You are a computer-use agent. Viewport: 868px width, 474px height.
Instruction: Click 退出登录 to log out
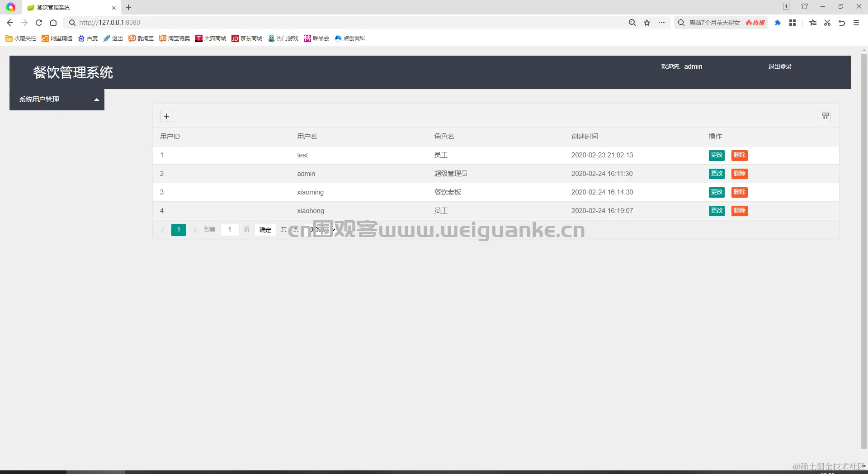(x=780, y=66)
